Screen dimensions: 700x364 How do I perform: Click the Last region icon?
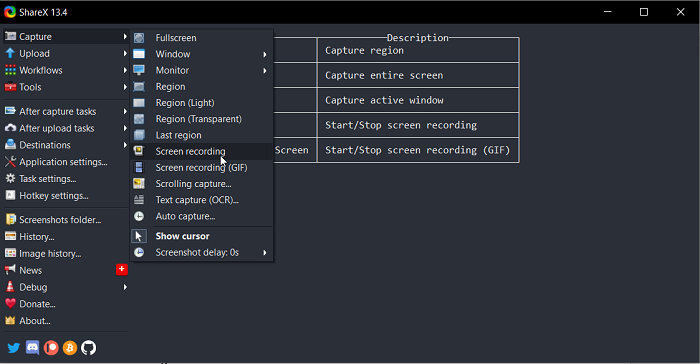click(139, 135)
